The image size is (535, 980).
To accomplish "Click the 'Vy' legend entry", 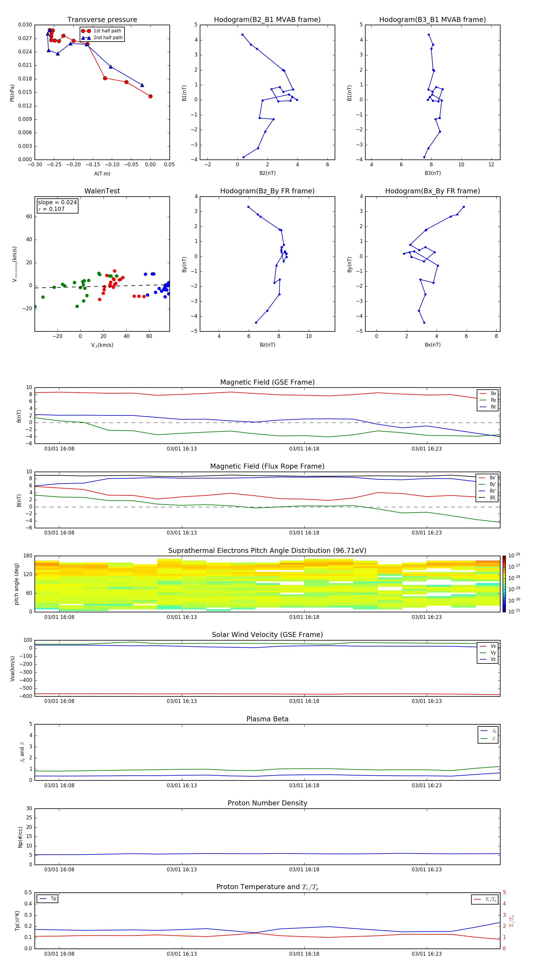I will 488,652.
